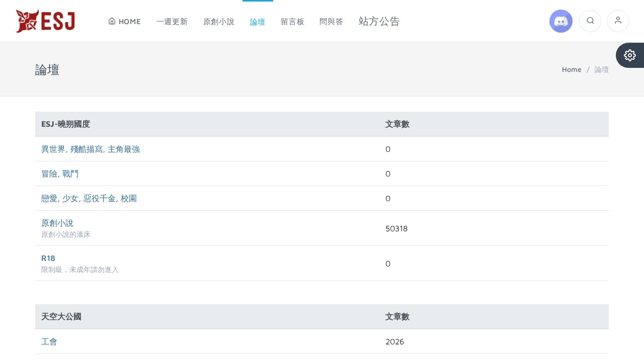Open the 異世界, 殘酷描寫, 主角最強 forum
Viewport: 644px width, 362px height.
tap(91, 149)
